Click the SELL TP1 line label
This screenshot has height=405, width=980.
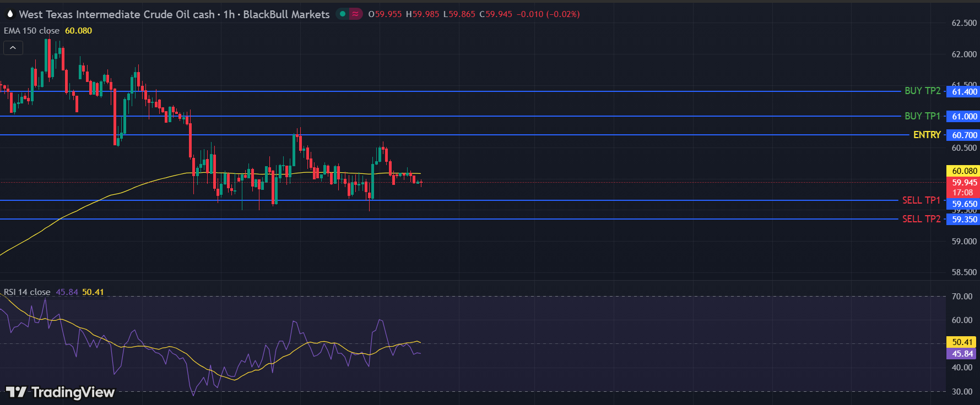point(921,200)
